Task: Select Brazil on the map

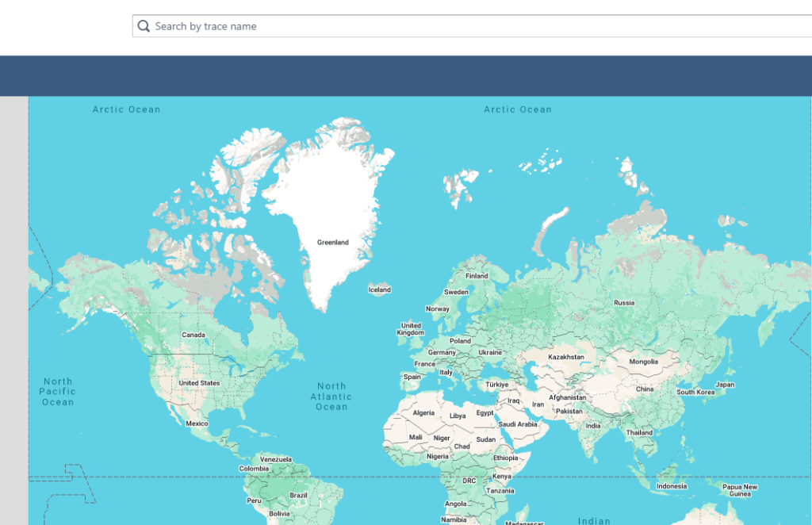Action: coord(299,495)
